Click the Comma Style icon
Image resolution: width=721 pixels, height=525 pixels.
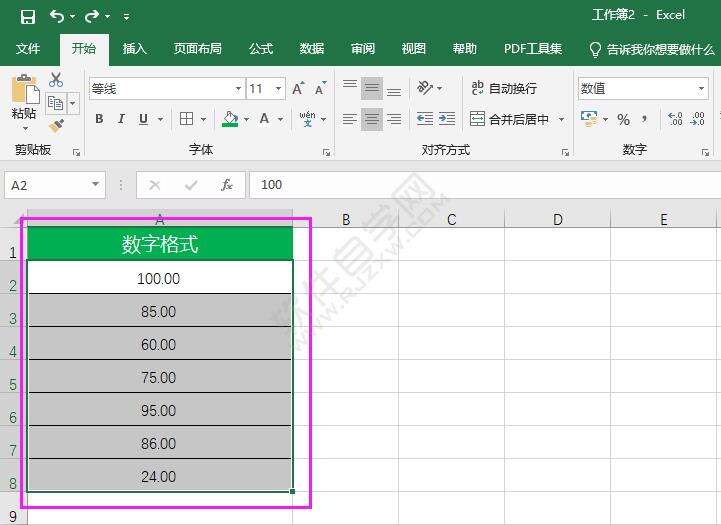(644, 120)
